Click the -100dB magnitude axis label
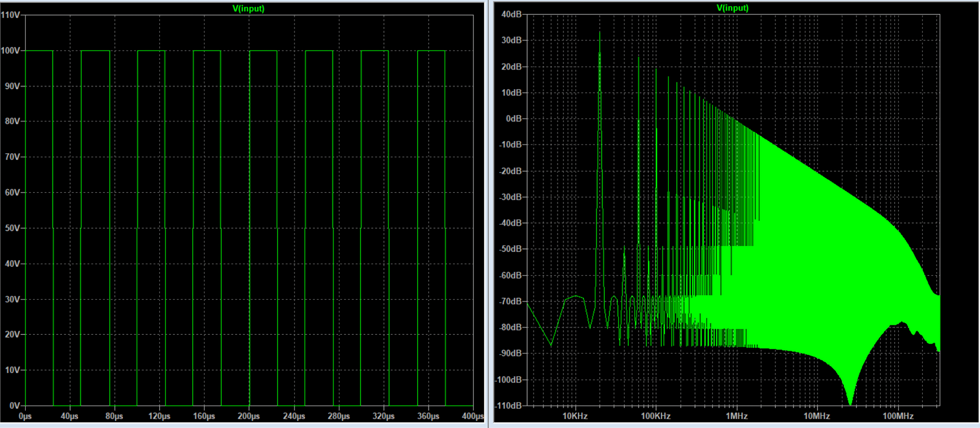Image resolution: width=980 pixels, height=428 pixels. coord(508,380)
